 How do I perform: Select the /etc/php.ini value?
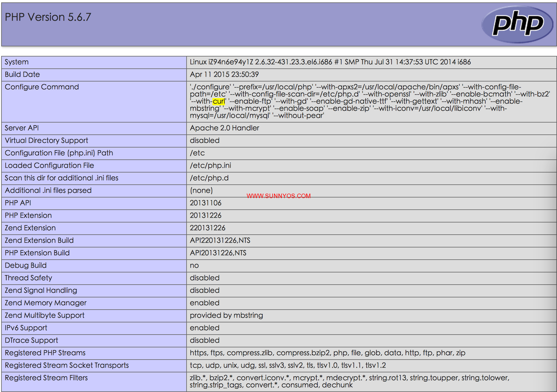[x=210, y=166]
